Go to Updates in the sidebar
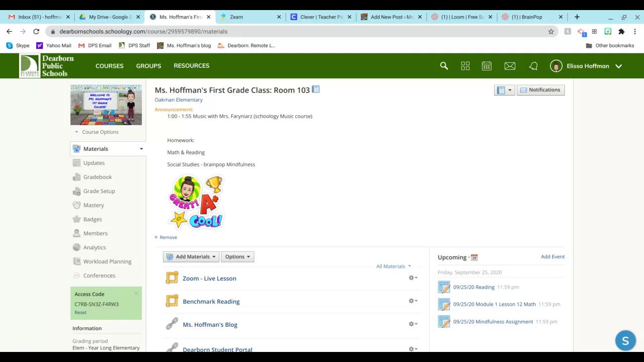This screenshot has width=644, height=362. (x=94, y=163)
